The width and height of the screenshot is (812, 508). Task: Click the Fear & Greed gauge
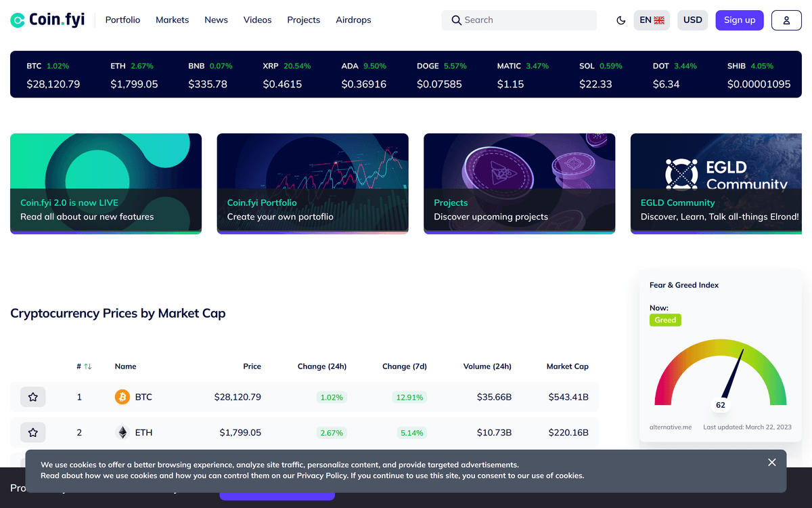click(721, 374)
